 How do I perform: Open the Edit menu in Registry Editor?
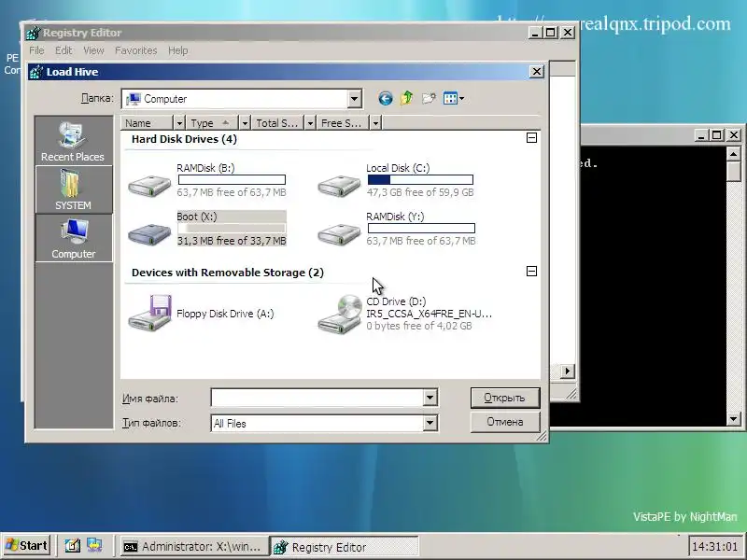(63, 50)
